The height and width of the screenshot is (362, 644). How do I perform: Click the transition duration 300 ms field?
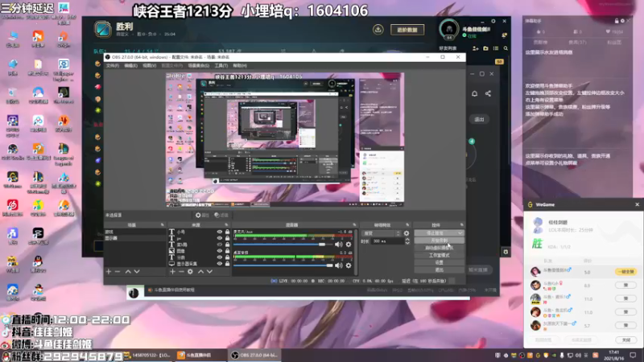coord(386,241)
